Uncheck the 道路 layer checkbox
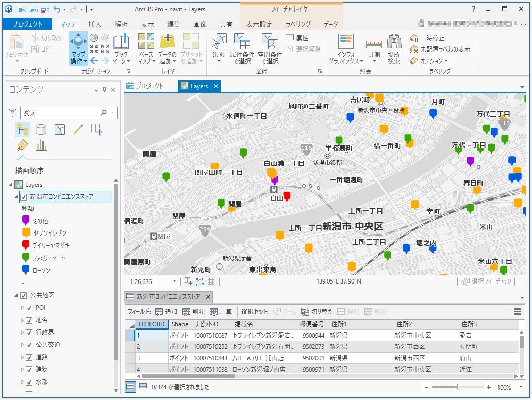This screenshot has height=400, width=532. click(x=29, y=358)
